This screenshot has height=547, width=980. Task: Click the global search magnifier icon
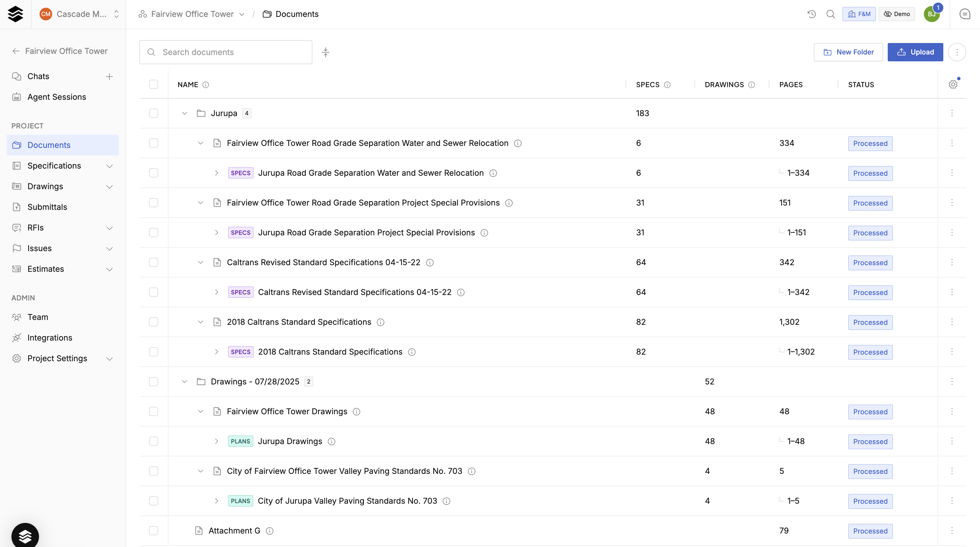point(830,14)
